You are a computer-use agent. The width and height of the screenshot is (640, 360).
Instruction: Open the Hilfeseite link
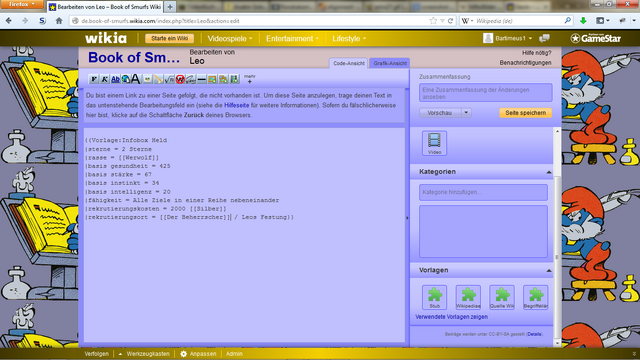click(x=236, y=105)
